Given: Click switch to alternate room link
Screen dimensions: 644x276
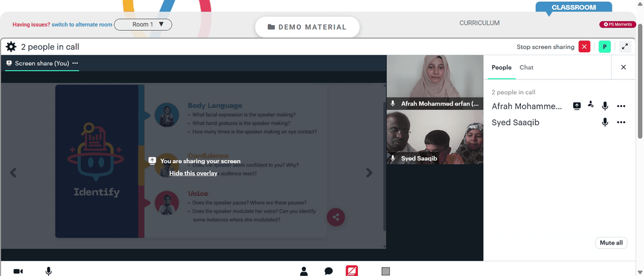Looking at the screenshot, I should 82,25.
